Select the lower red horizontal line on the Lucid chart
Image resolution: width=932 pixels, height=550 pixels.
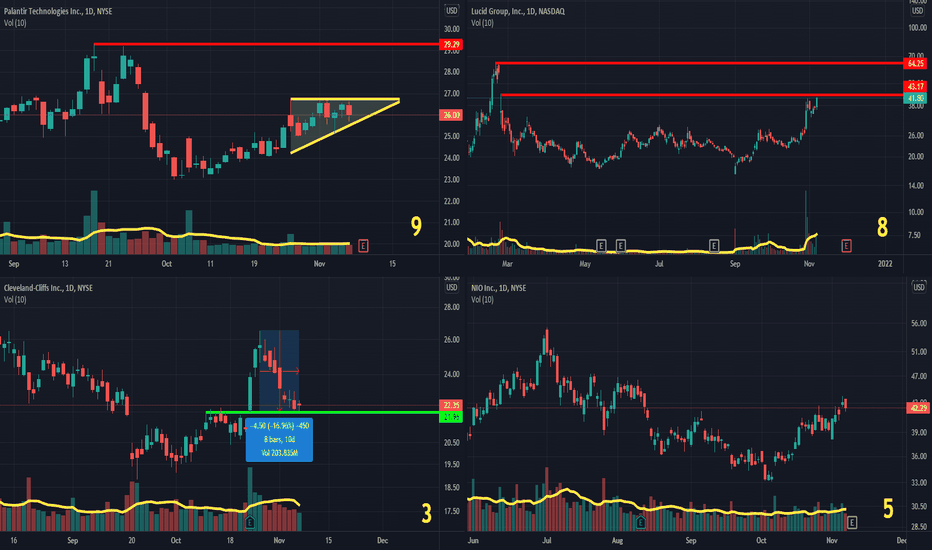point(701,95)
